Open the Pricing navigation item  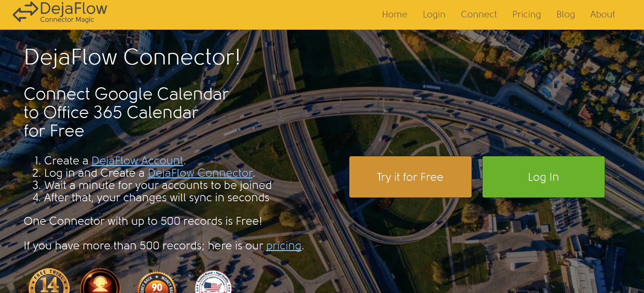527,15
